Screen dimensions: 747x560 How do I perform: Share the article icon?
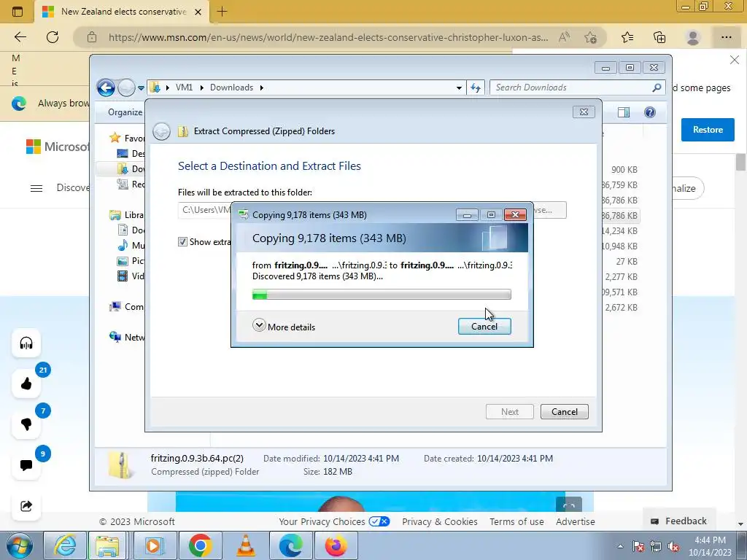pos(26,506)
